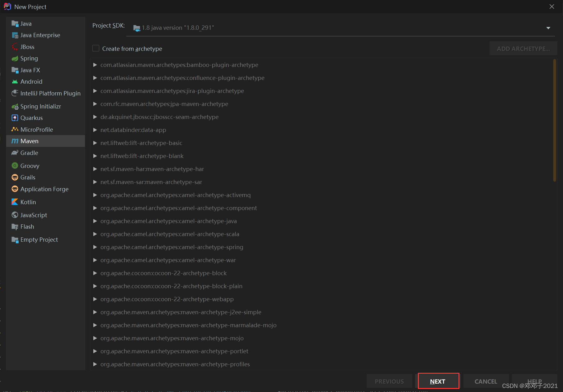Select camel-archetype-java row

tap(322, 221)
